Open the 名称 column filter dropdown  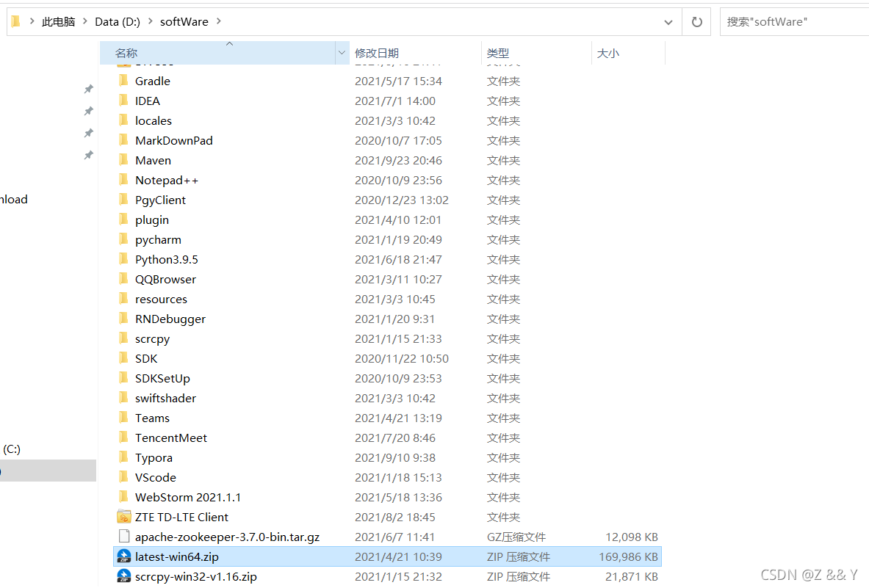pyautogui.click(x=342, y=53)
